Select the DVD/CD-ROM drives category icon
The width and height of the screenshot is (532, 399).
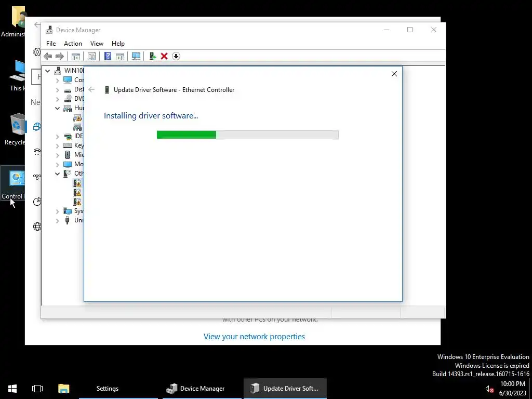[68, 99]
